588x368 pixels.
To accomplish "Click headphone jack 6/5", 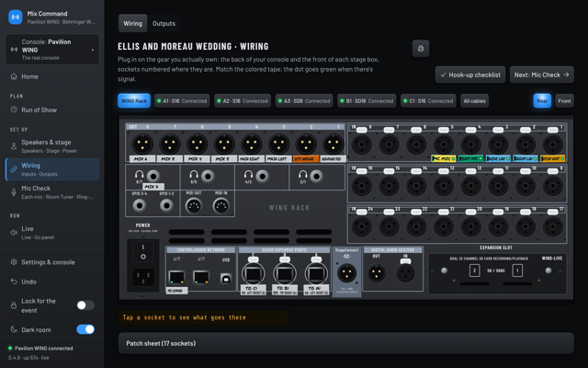I will pyautogui.click(x=208, y=176).
